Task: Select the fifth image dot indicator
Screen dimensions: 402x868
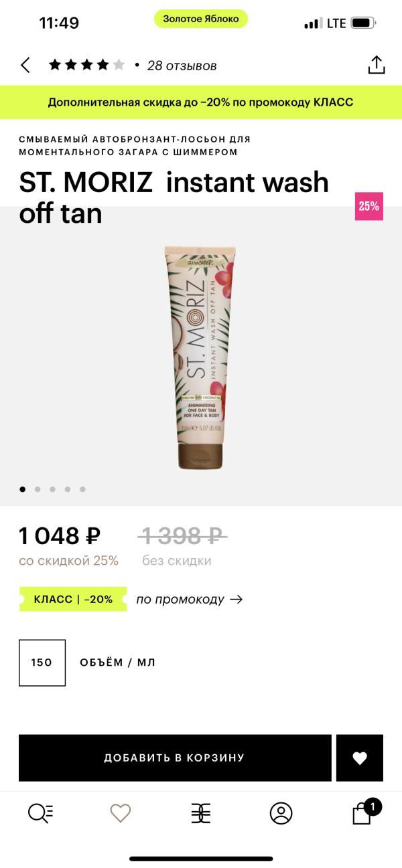Action: tap(82, 489)
